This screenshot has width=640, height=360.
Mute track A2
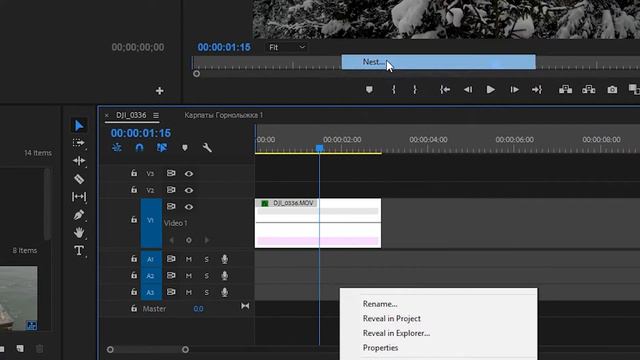(189, 276)
